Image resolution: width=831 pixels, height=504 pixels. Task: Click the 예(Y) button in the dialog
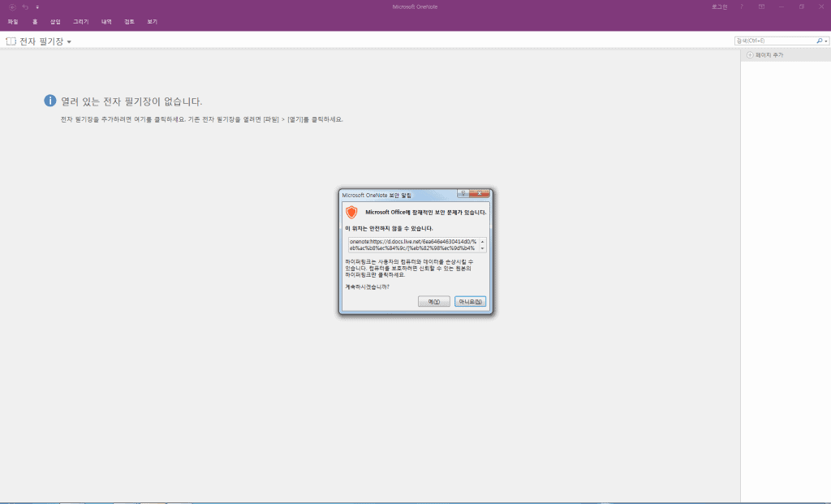point(433,302)
